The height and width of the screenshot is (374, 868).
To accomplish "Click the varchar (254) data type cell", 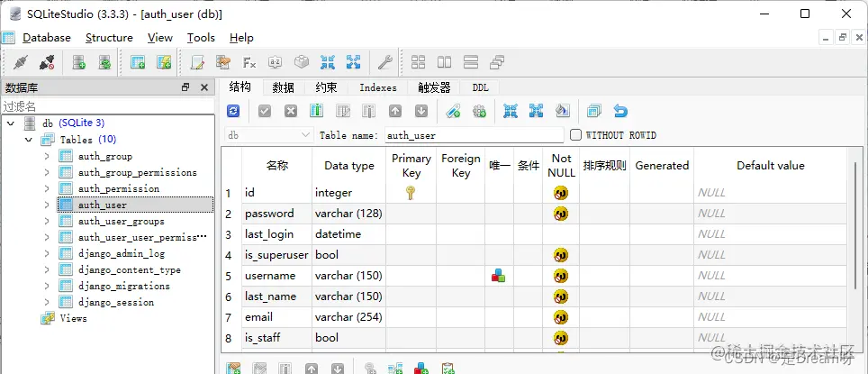I will pyautogui.click(x=348, y=317).
